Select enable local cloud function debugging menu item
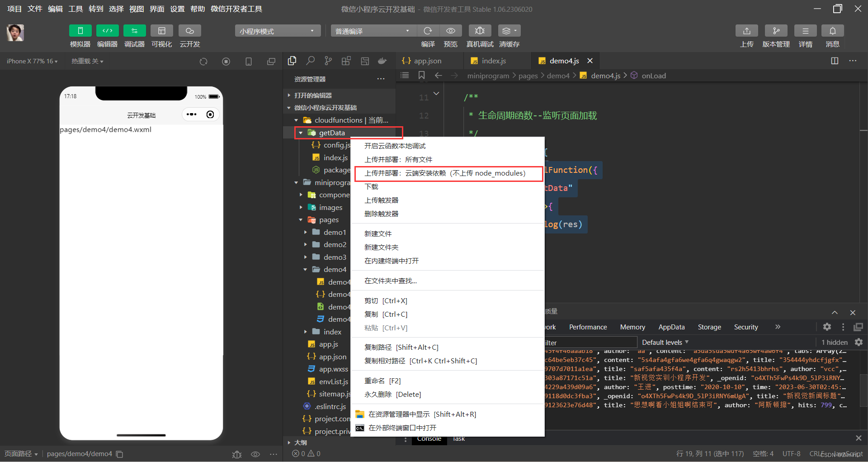The image size is (868, 462). coord(448,146)
